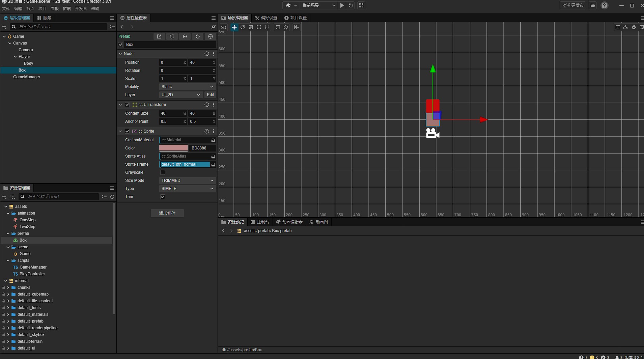The height and width of the screenshot is (359, 644).
Task: Click the pivot/center toggle icon in scene toolbar
Action: [x=278, y=27]
